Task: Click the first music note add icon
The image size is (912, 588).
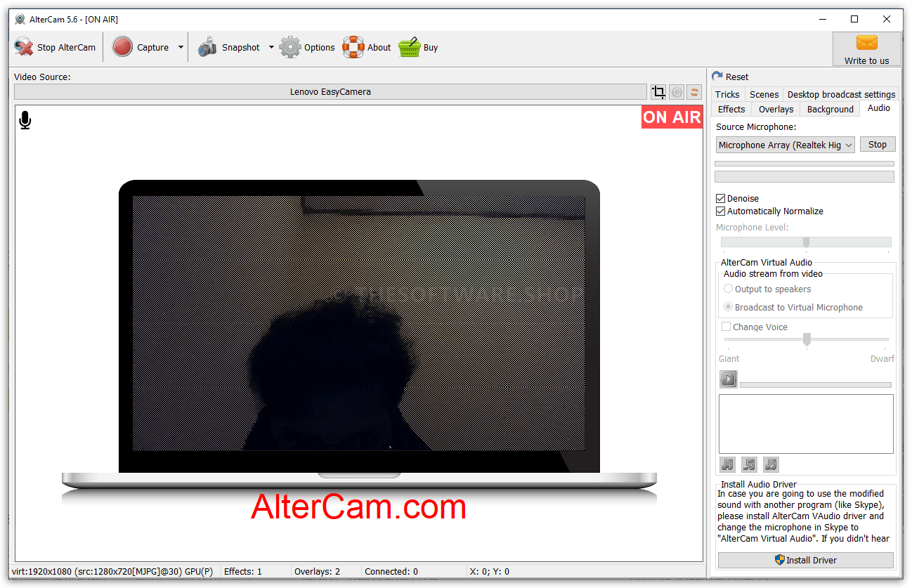Action: point(727,464)
